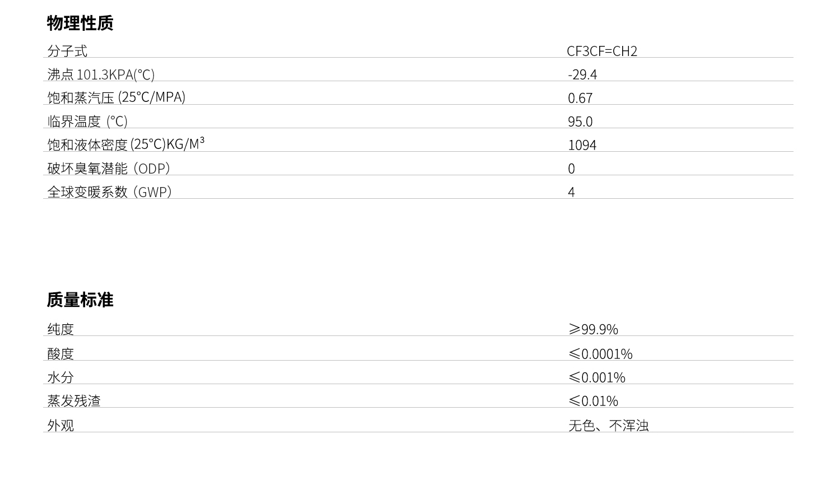Select the 饱和蒸汽压 (25°C/MPA) label
This screenshot has height=504, width=840.
click(x=116, y=97)
